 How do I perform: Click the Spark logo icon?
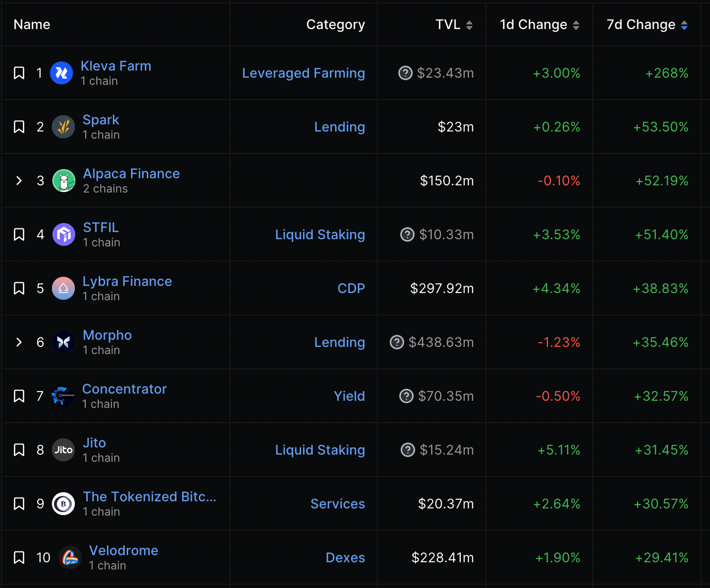click(63, 127)
